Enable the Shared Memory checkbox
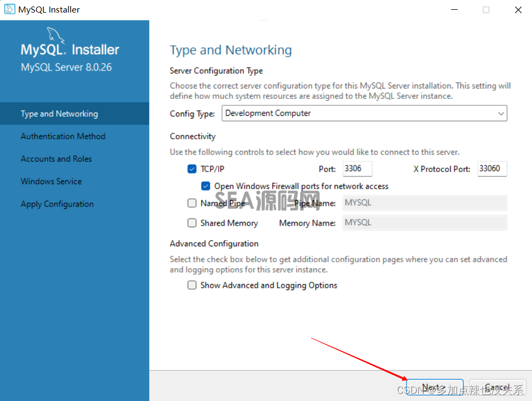 pyautogui.click(x=192, y=223)
